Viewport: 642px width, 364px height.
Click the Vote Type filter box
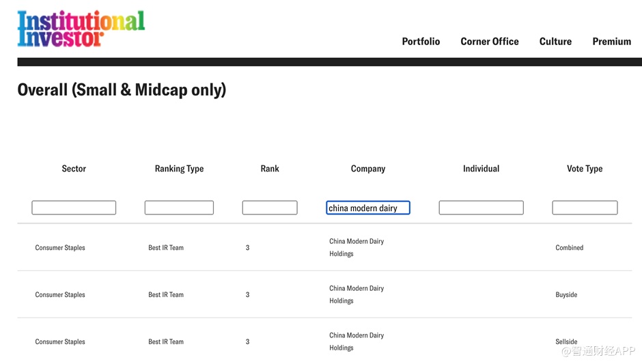coord(585,208)
